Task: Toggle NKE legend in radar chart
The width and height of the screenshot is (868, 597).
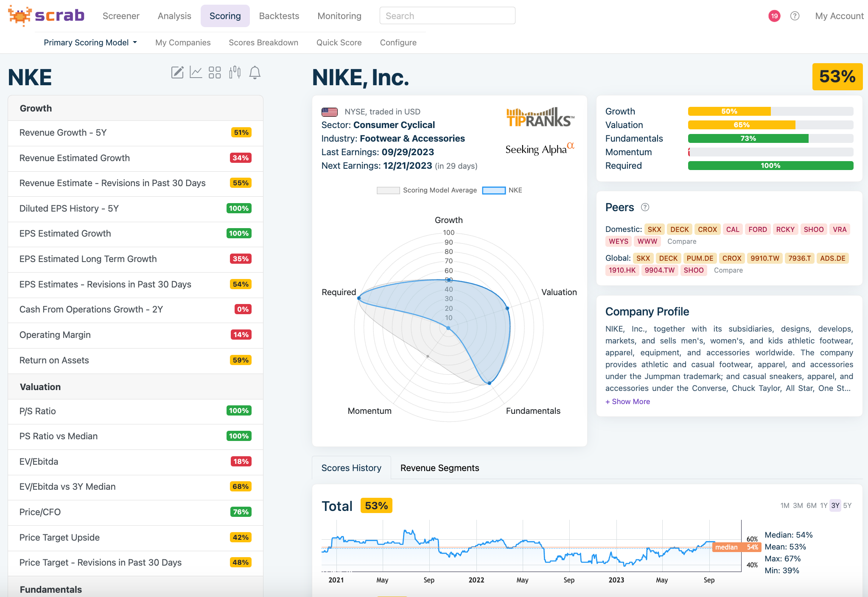Action: [502, 190]
